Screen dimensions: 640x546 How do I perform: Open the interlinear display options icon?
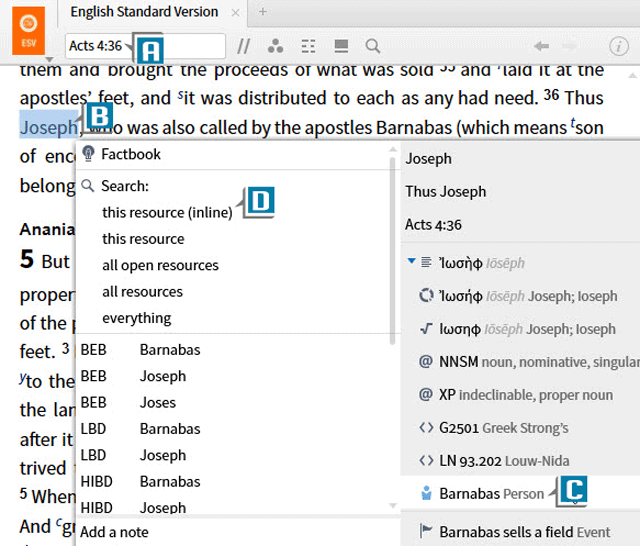click(x=308, y=46)
